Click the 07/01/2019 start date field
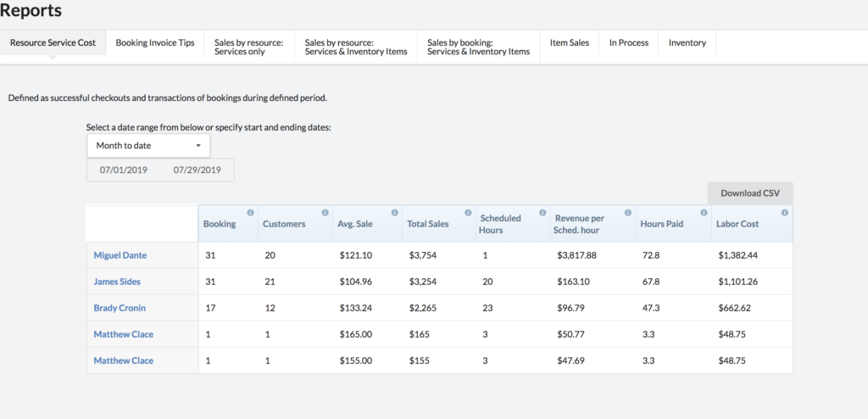868x419 pixels. pyautogui.click(x=124, y=170)
